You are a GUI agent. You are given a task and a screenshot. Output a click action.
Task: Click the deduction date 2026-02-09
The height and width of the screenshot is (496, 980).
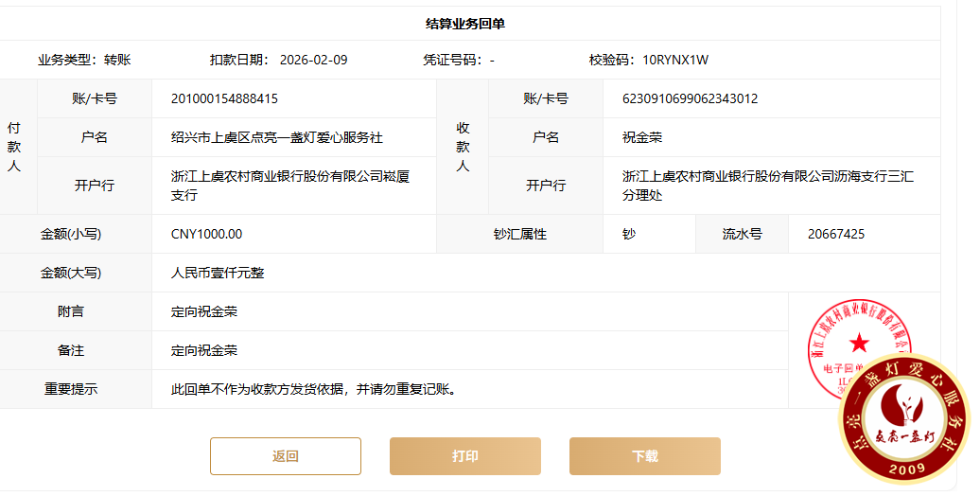(313, 60)
